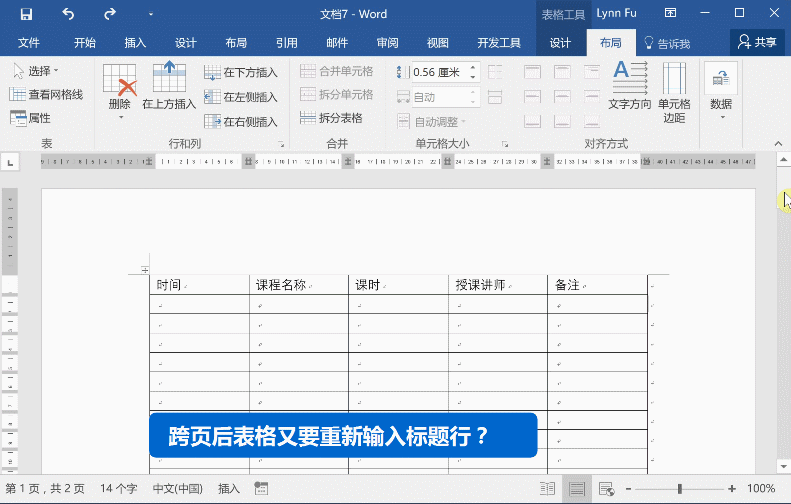
Task: Collapse the ribbon with the chevron
Action: click(x=778, y=144)
